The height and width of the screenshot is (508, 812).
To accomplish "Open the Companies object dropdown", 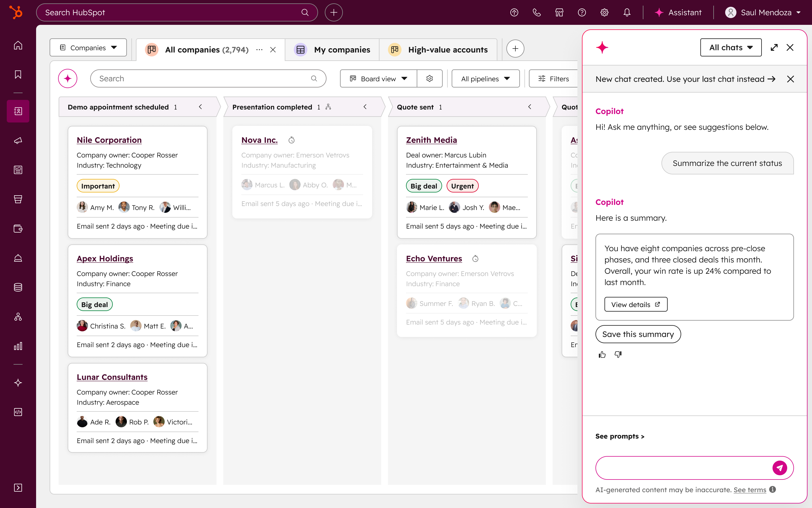I will click(88, 48).
